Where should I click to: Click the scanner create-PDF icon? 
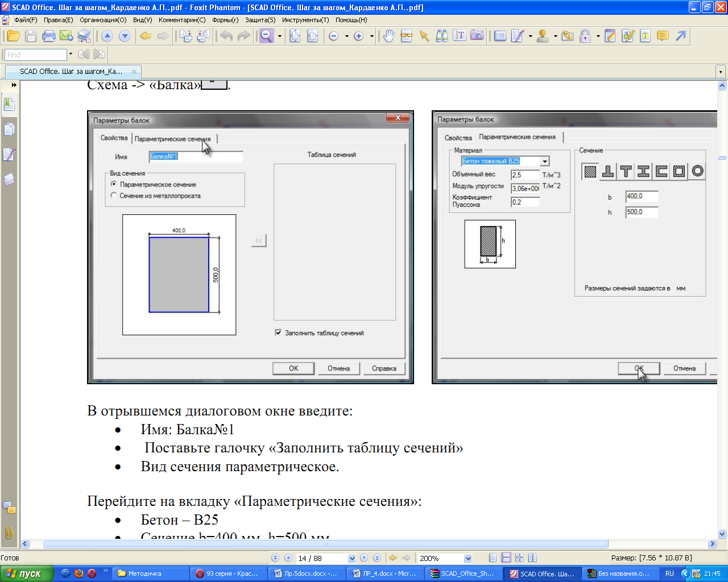[x=84, y=36]
